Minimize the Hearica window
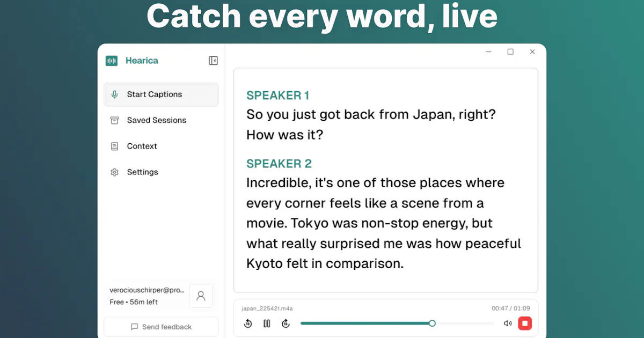 488,52
